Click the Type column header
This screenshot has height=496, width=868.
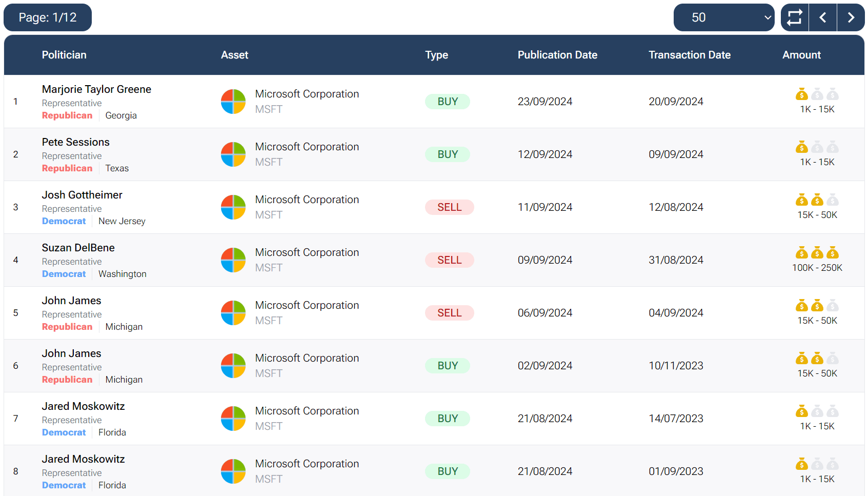click(x=436, y=55)
